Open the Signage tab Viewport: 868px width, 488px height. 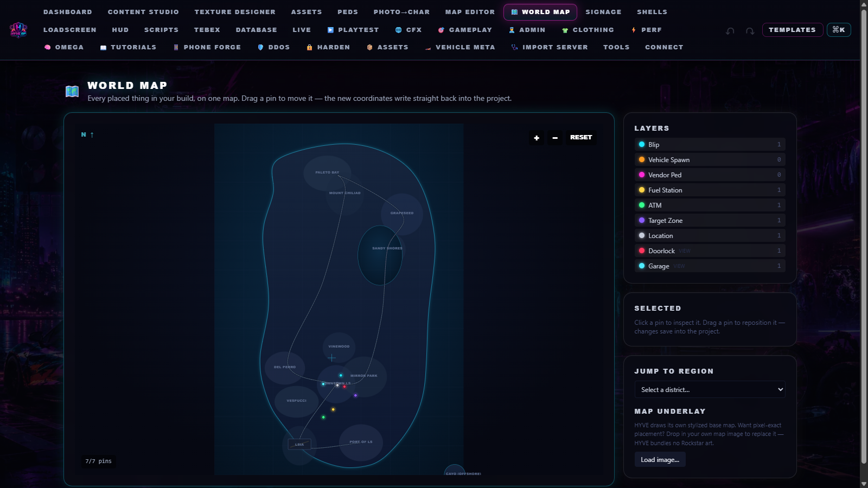pos(603,12)
